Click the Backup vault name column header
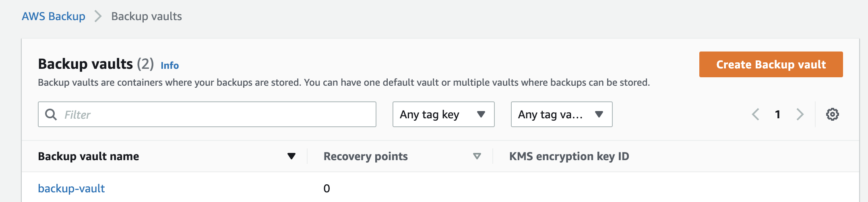Image resolution: width=868 pixels, height=202 pixels. coord(89,156)
